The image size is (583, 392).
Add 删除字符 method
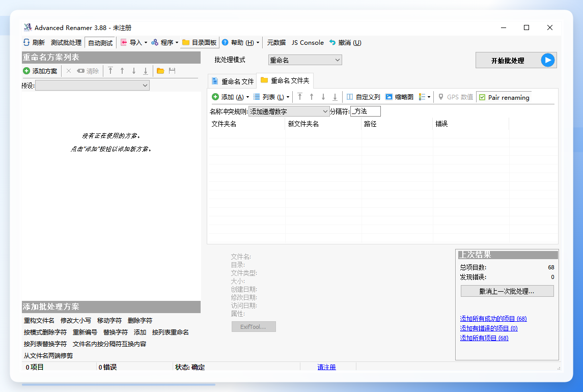(140, 321)
